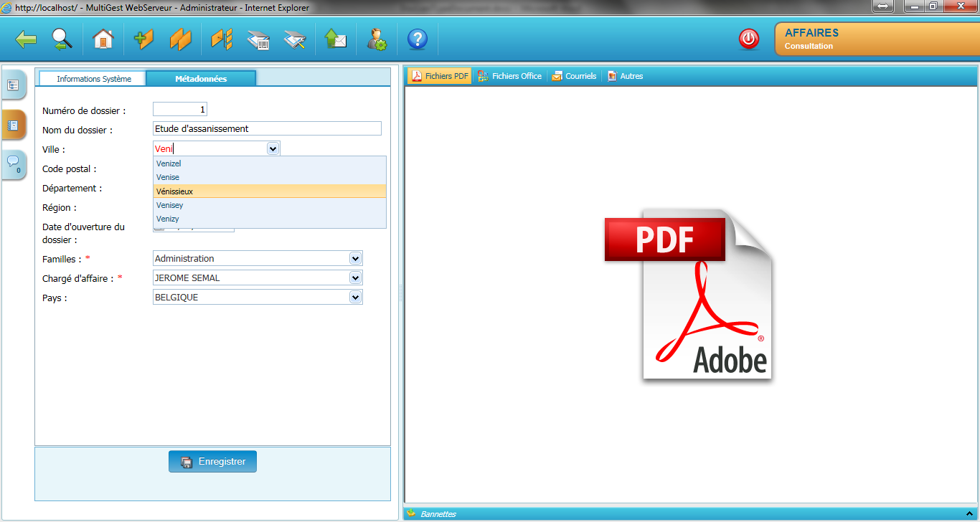Click the green back arrow icon
The height and width of the screenshot is (522, 980).
27,39
